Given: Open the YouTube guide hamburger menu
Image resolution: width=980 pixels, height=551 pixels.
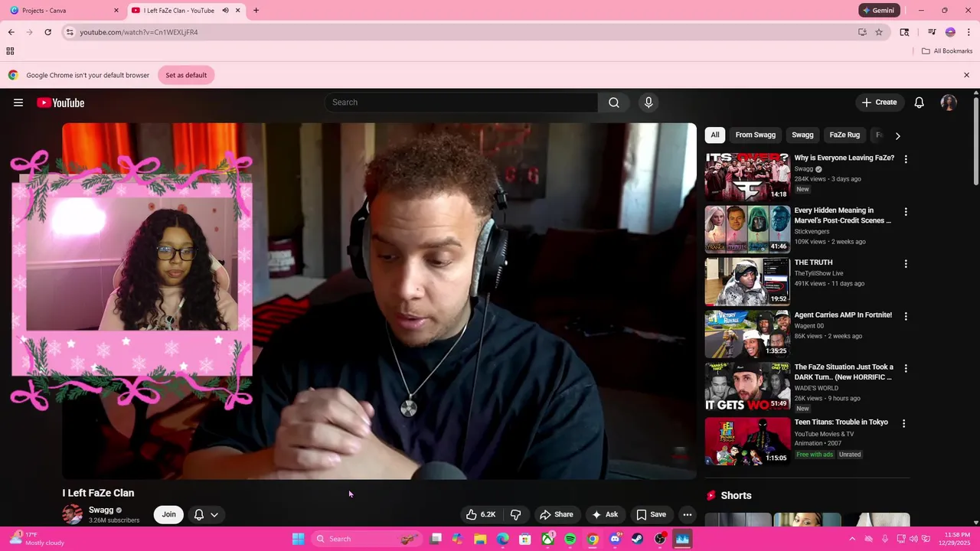Looking at the screenshot, I should [18, 103].
